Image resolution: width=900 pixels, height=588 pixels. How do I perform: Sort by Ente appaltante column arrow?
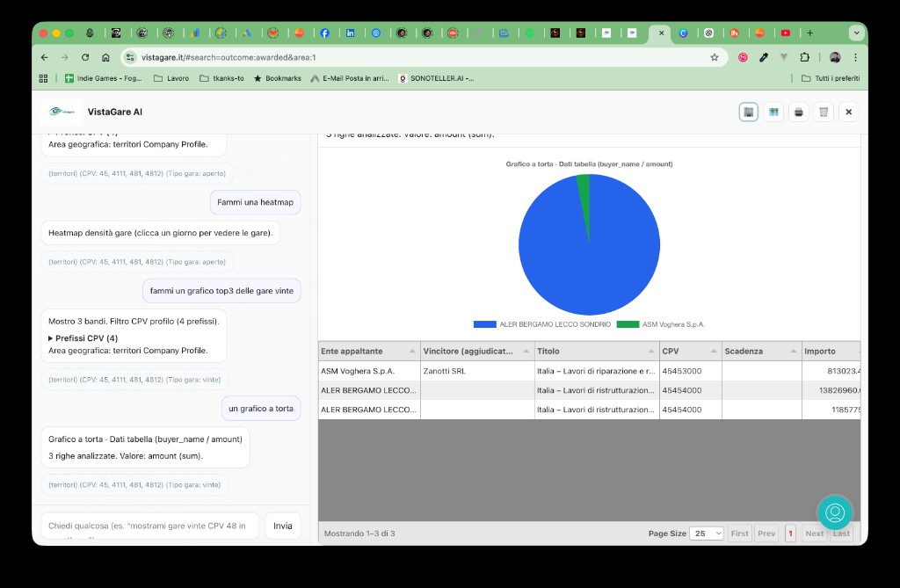click(x=412, y=352)
